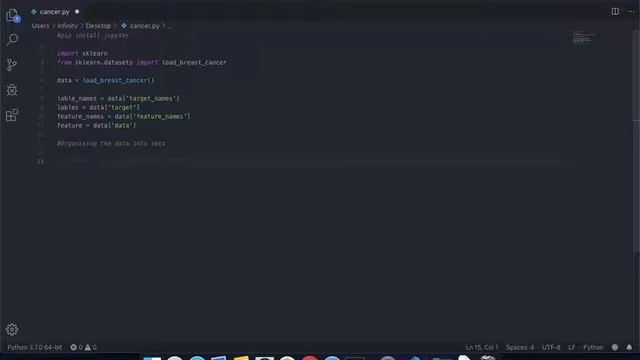Click the "lables = data['target']" line
This screenshot has height=360, width=640.
tap(98, 107)
